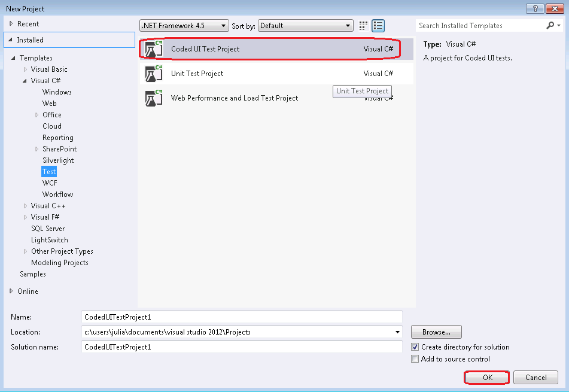Click the Browse... button
569x392 pixels.
pyautogui.click(x=436, y=332)
